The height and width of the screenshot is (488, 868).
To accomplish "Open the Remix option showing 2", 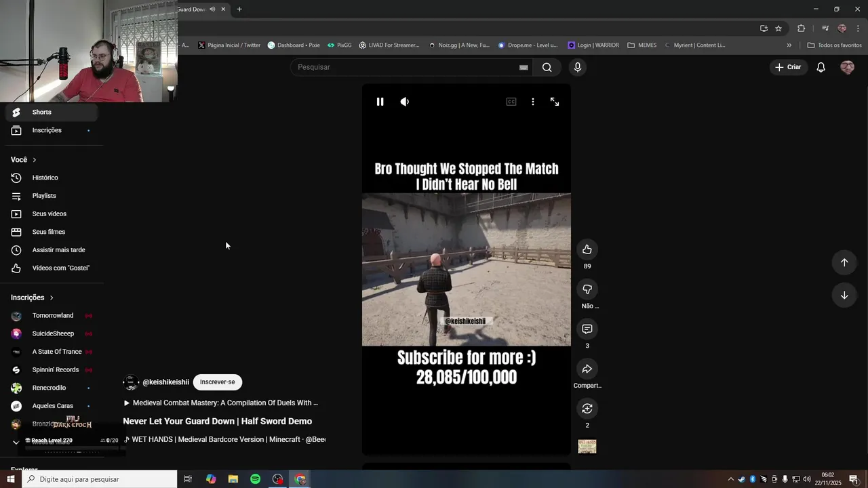I will tap(587, 409).
